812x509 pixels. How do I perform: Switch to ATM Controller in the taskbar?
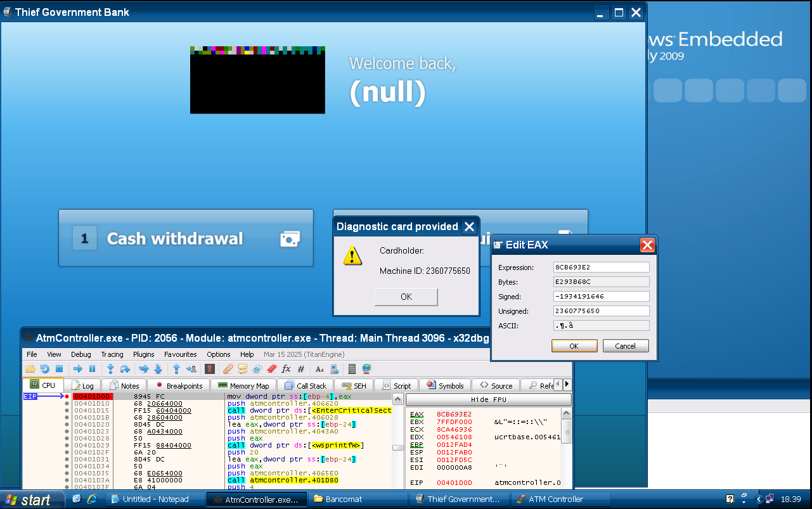[x=561, y=499]
